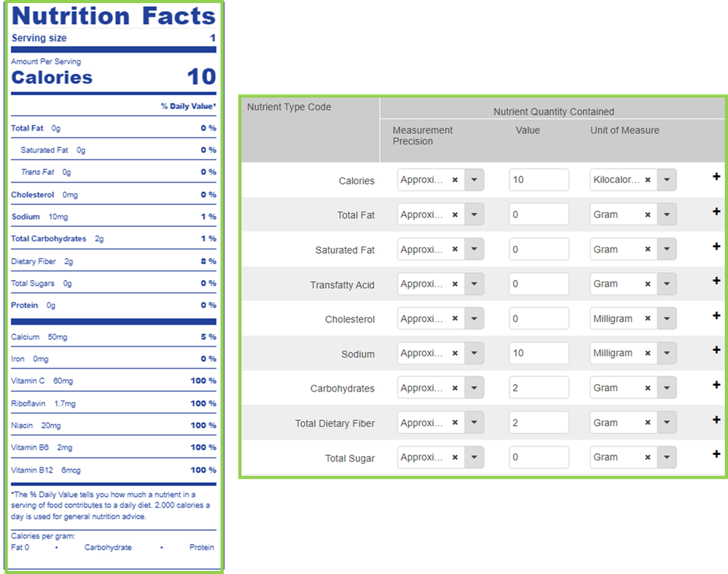728x574 pixels.
Task: Add a row after Total Dietary Fiber
Action: pyautogui.click(x=716, y=419)
